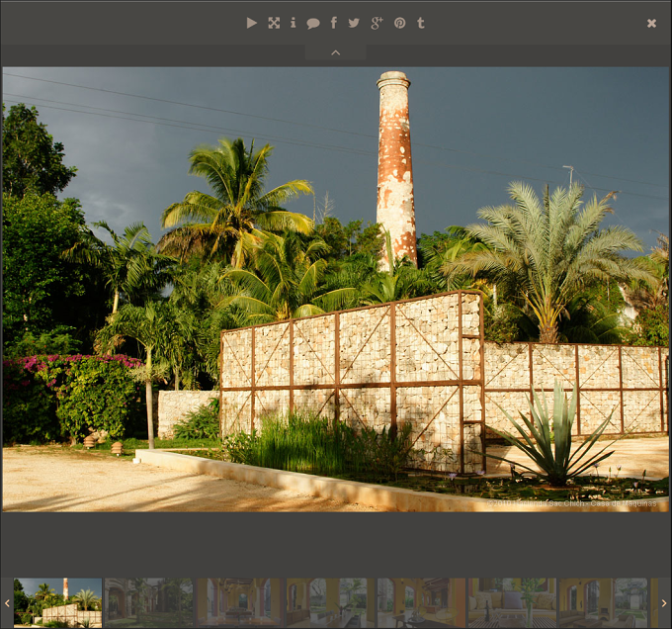Select the chimney and stone wall thumbnail
This screenshot has height=629, width=672.
(x=58, y=603)
